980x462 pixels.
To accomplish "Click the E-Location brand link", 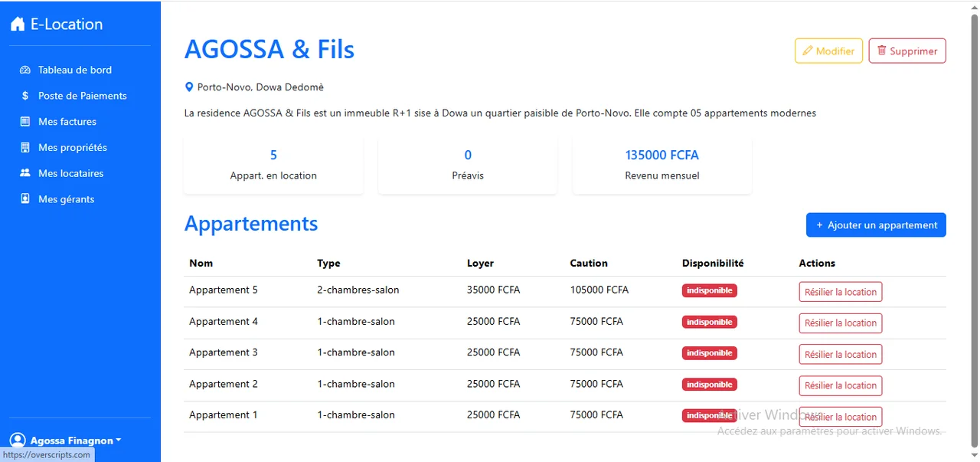I will point(57,25).
